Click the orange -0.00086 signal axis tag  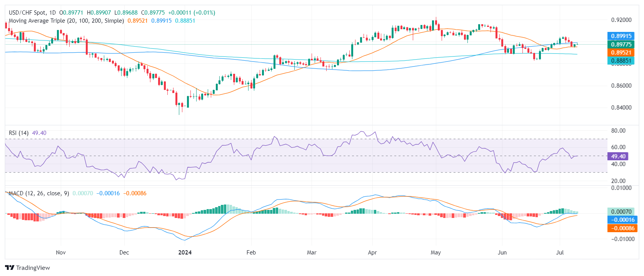click(x=621, y=228)
